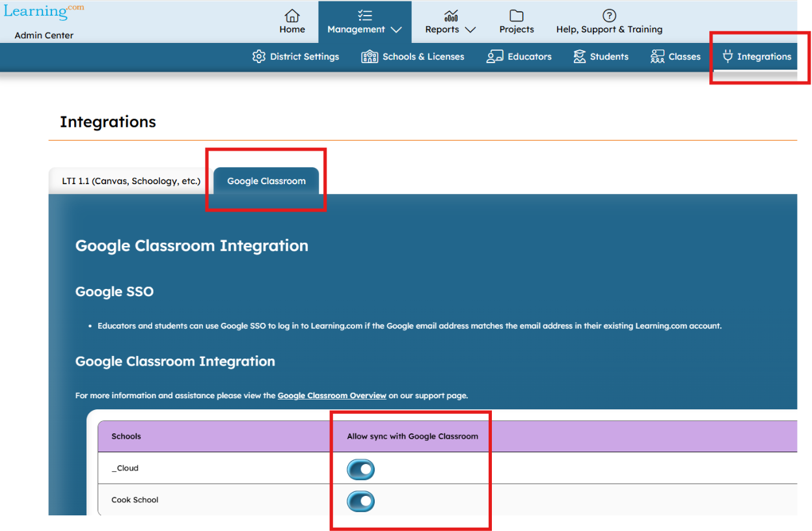The image size is (812, 531).
Task: Select the LTI 1.1 tab
Action: coord(131,181)
